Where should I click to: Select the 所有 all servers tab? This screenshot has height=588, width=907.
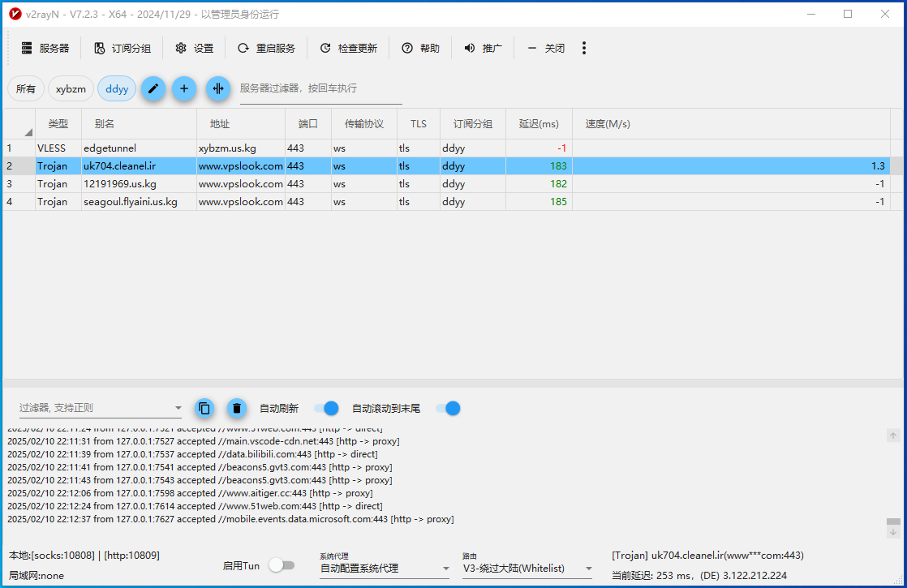(26, 89)
